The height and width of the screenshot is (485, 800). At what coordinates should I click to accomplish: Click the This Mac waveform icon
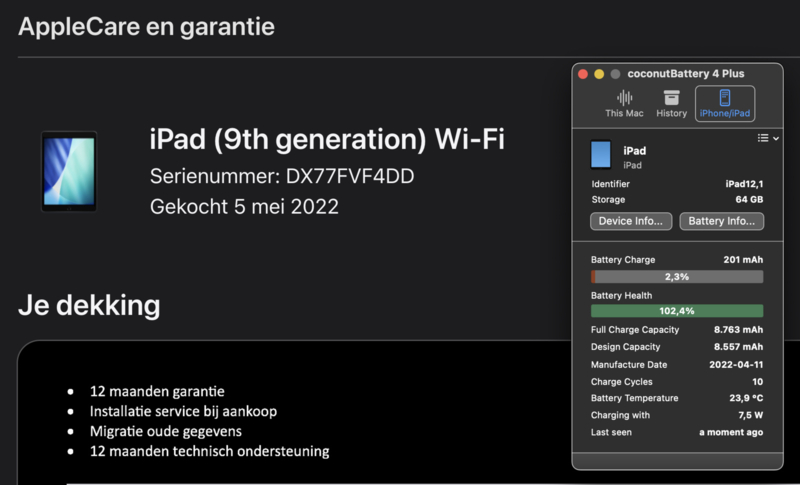[x=625, y=98]
